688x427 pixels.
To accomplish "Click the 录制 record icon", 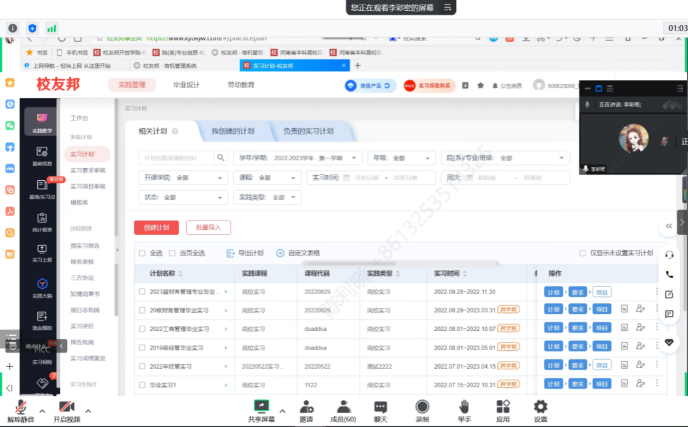I will 422,406.
